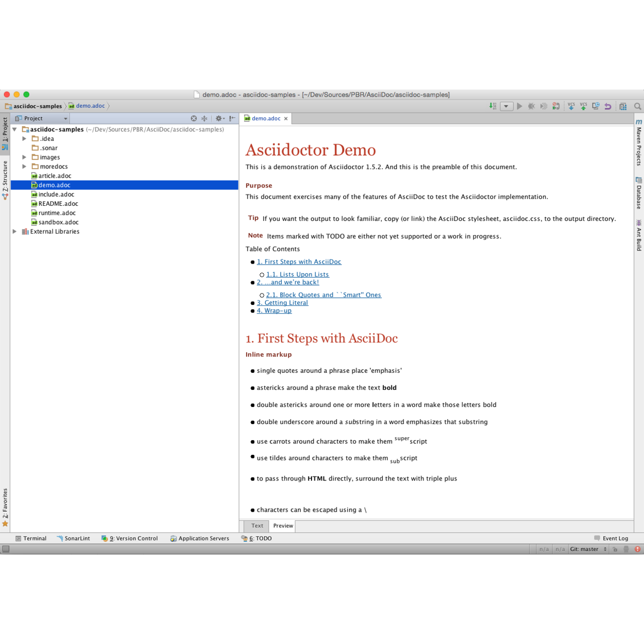This screenshot has width=644, height=644.
Task: Select the Debug icon in the toolbar
Action: (x=531, y=106)
